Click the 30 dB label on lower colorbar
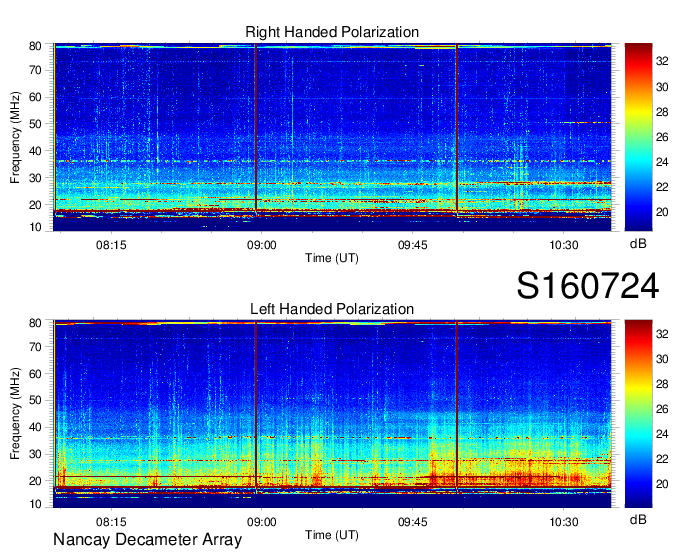Screen dimensions: 680x552 662,359
